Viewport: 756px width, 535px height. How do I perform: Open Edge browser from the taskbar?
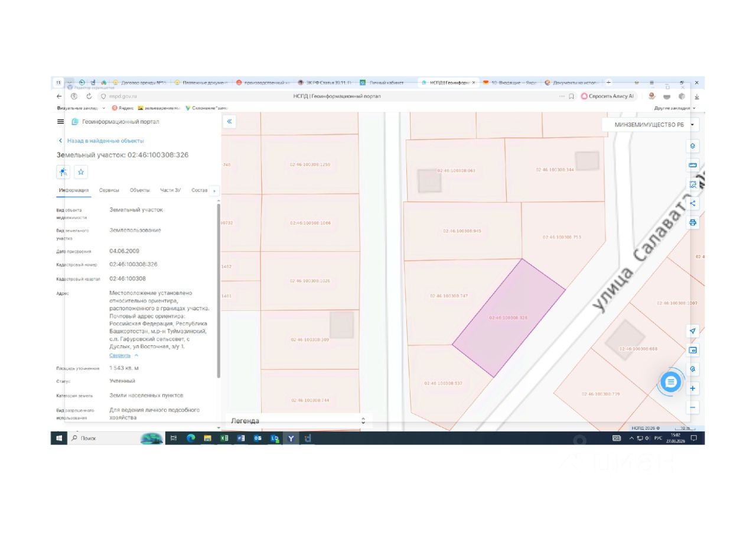pos(191,438)
